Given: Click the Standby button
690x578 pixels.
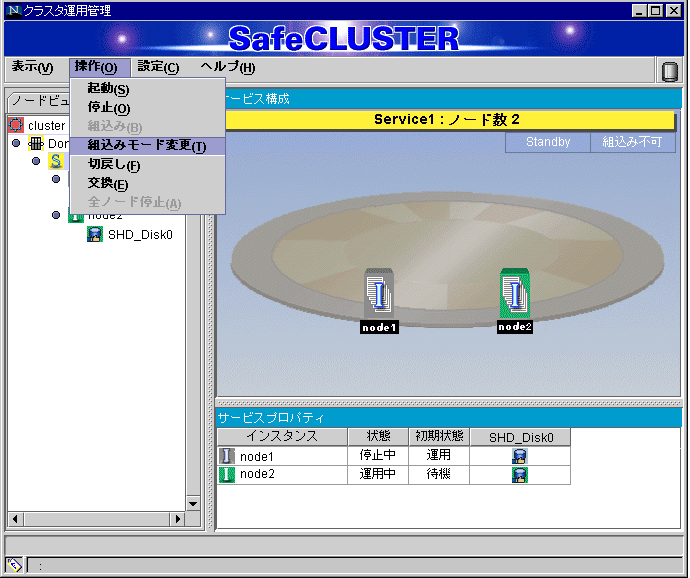Looking at the screenshot, I should [548, 143].
